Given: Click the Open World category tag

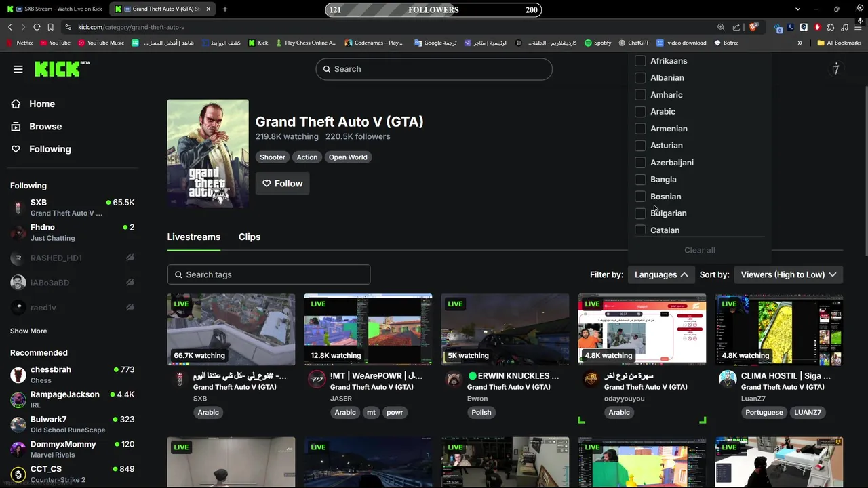Looking at the screenshot, I should [x=348, y=157].
